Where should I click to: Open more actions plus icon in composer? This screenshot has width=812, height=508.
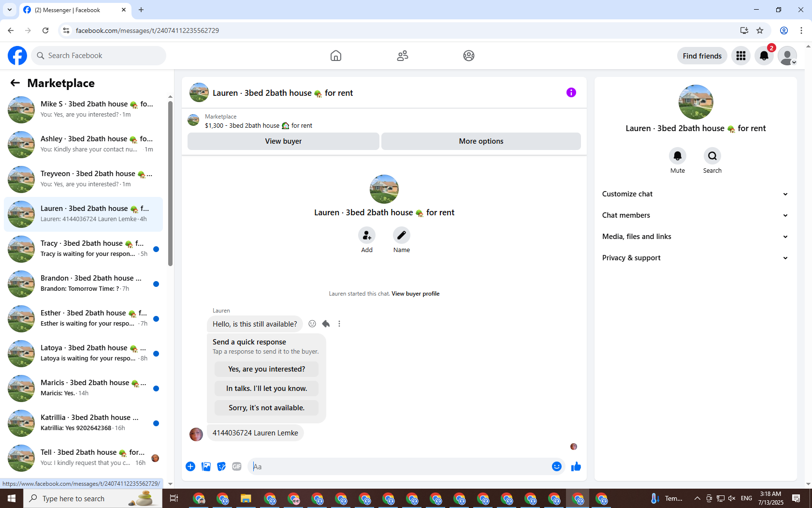pyautogui.click(x=190, y=466)
